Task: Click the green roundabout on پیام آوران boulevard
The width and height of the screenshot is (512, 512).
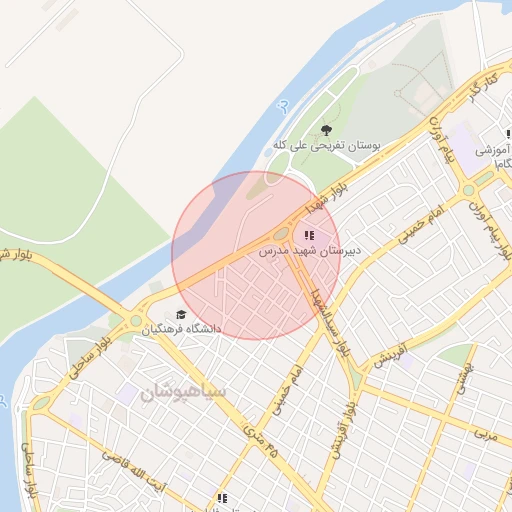Action: pos(468,190)
